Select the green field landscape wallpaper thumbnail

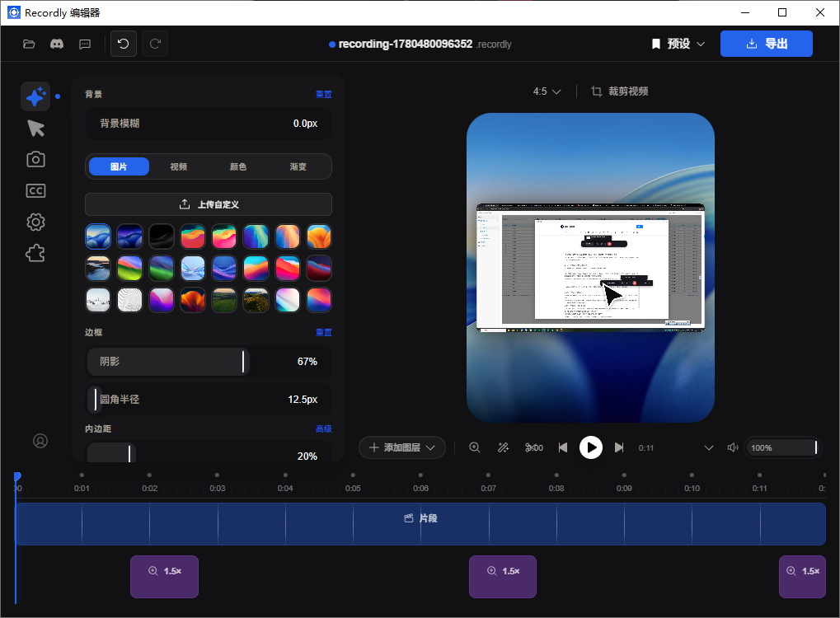(224, 300)
